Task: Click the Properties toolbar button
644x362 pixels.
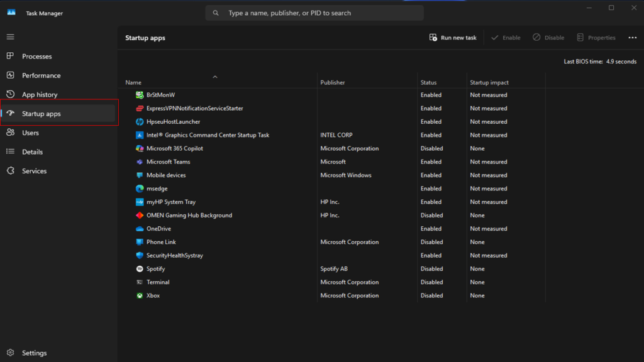Action: [x=596, y=38]
